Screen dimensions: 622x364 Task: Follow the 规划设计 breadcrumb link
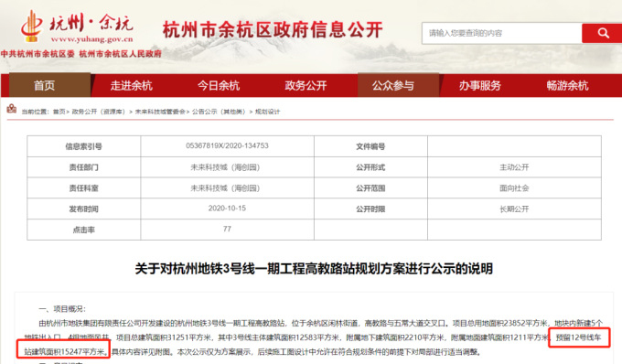point(267,112)
